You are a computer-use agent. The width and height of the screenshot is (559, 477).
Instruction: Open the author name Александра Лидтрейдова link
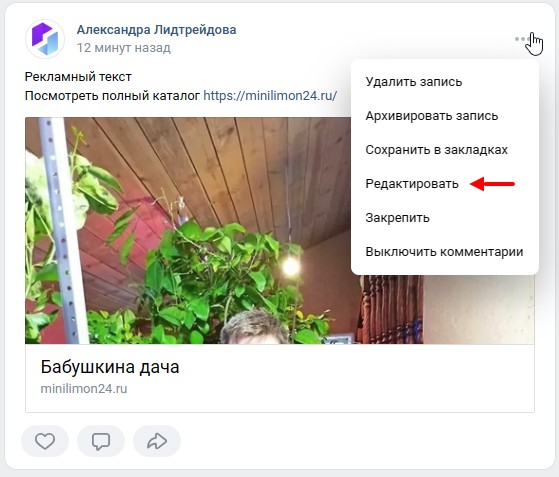point(157,30)
